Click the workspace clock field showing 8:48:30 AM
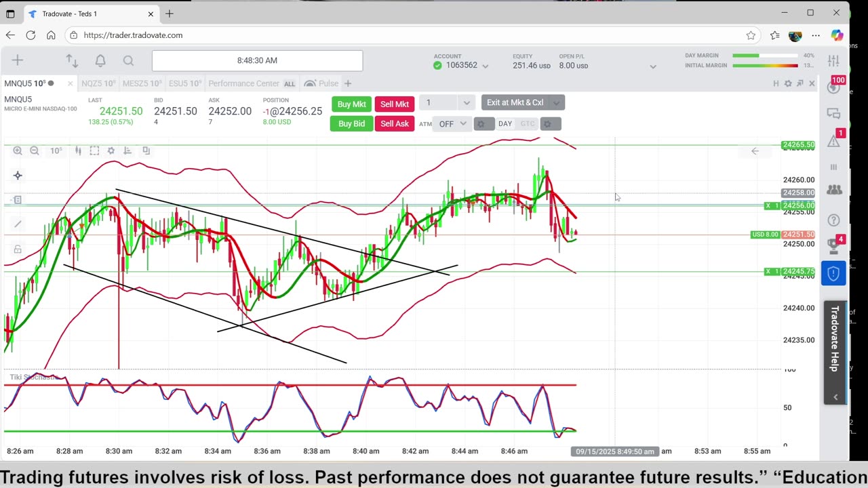 [x=257, y=60]
